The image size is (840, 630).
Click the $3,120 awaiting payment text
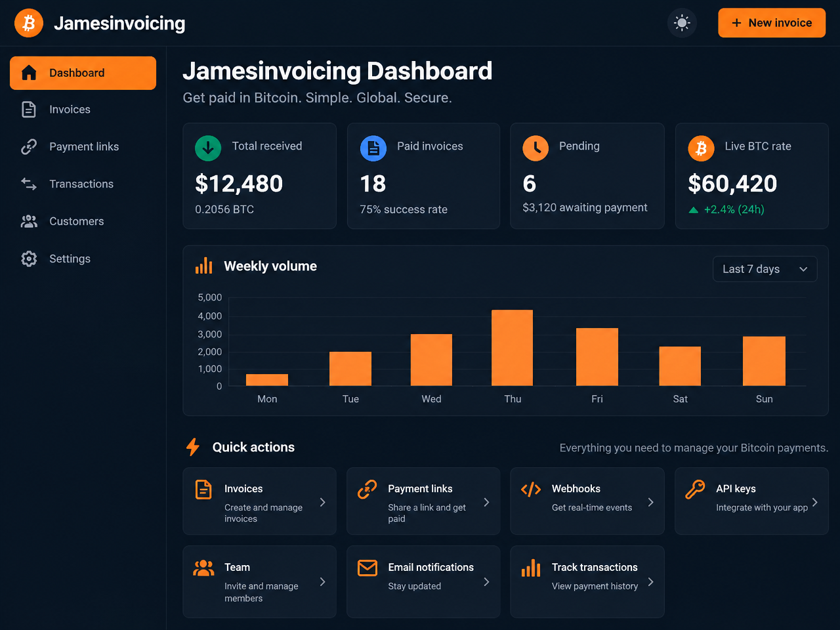(585, 207)
